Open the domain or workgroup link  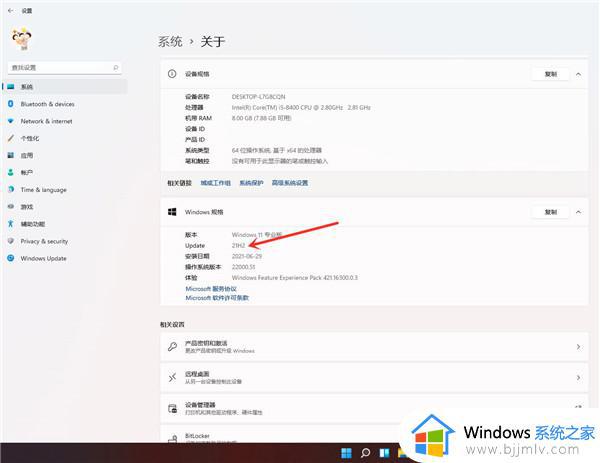pyautogui.click(x=215, y=183)
